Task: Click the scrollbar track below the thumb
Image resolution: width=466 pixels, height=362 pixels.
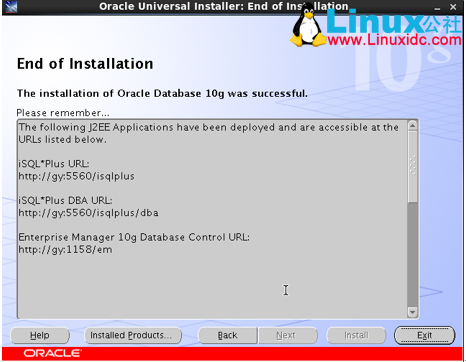Action: 412,255
